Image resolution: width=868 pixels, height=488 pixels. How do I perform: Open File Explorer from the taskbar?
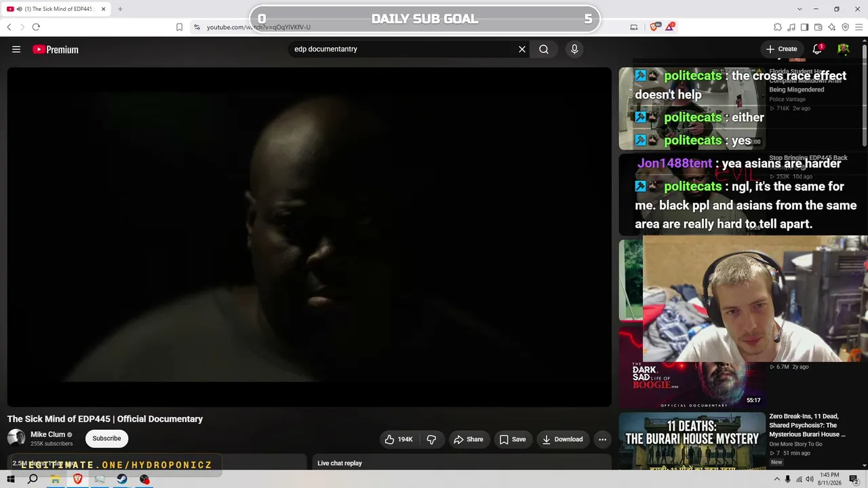pos(55,479)
